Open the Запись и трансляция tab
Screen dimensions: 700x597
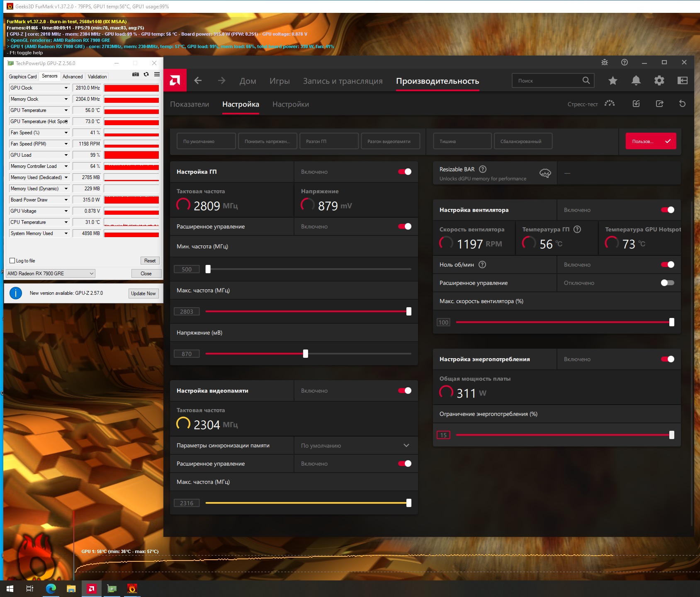pyautogui.click(x=343, y=81)
